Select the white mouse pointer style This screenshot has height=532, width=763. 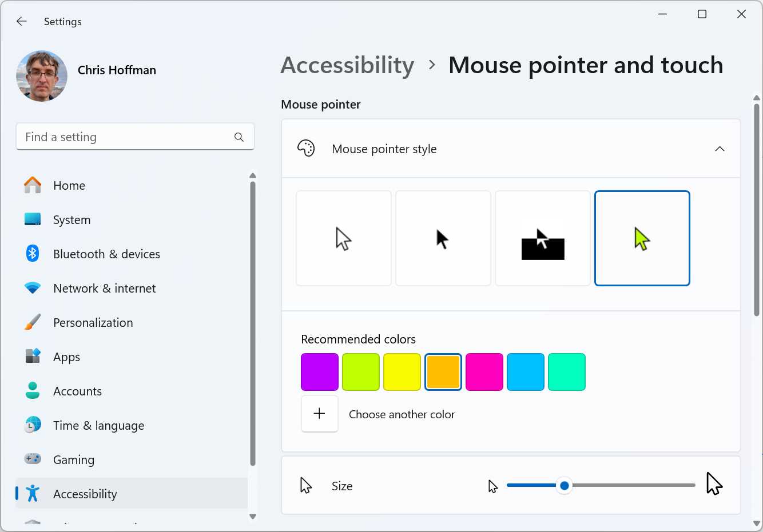pyautogui.click(x=343, y=238)
